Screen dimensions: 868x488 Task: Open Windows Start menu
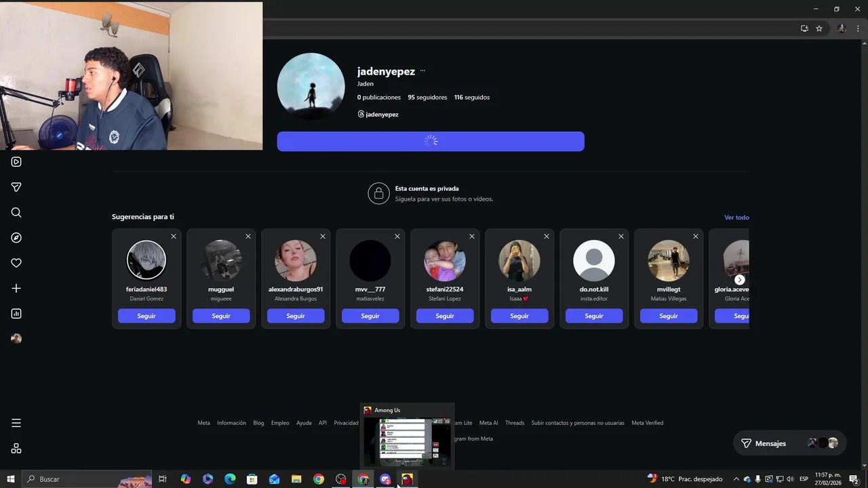(x=11, y=479)
